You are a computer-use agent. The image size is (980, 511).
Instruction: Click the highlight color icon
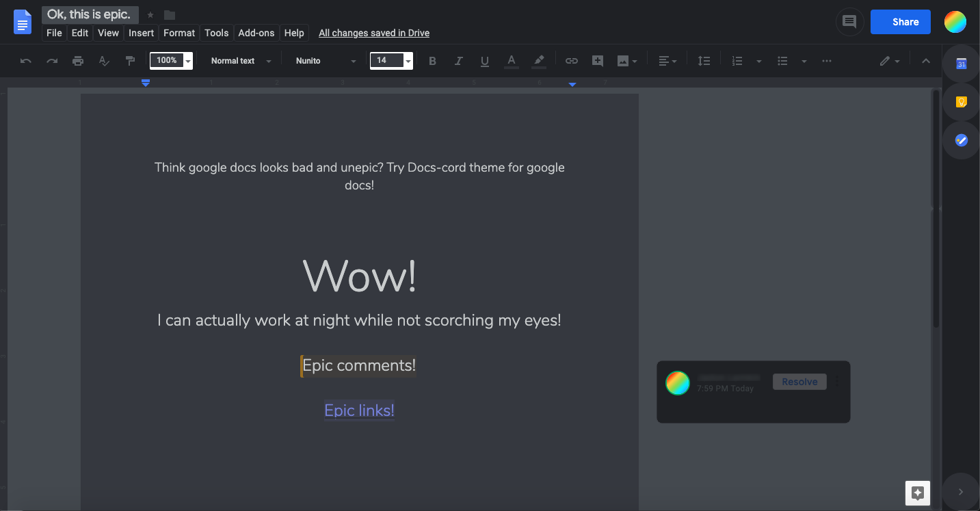tap(538, 61)
